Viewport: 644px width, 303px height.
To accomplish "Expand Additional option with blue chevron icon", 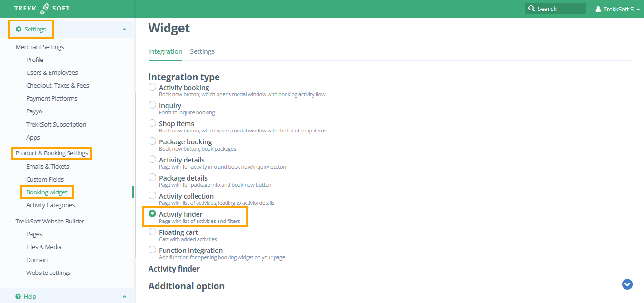I will pos(627,284).
